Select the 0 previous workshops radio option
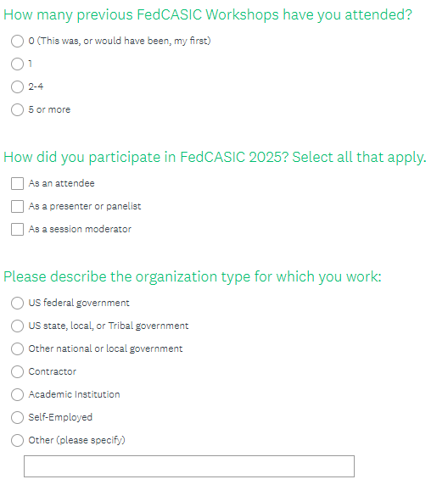Viewport: 448px width, 496px height. click(18, 42)
